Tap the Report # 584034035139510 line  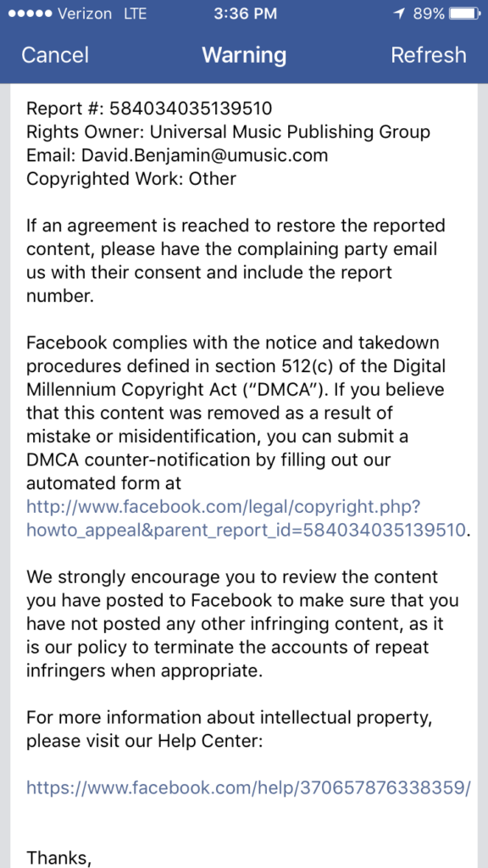click(x=149, y=108)
